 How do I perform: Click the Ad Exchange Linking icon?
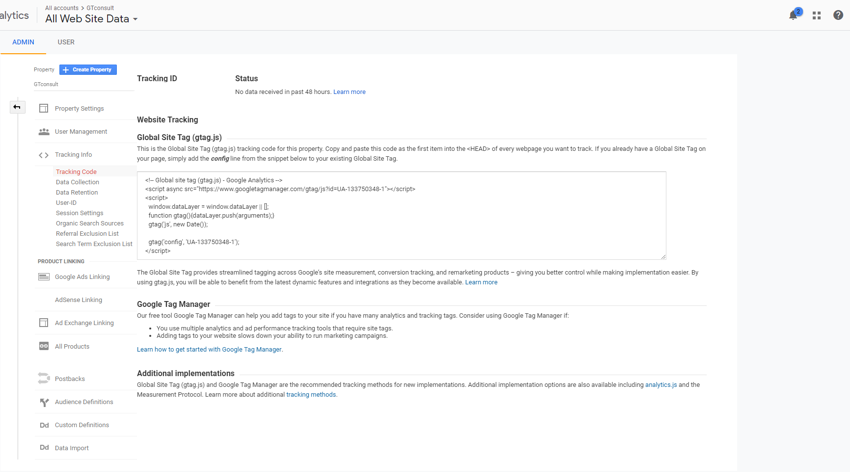click(x=43, y=323)
